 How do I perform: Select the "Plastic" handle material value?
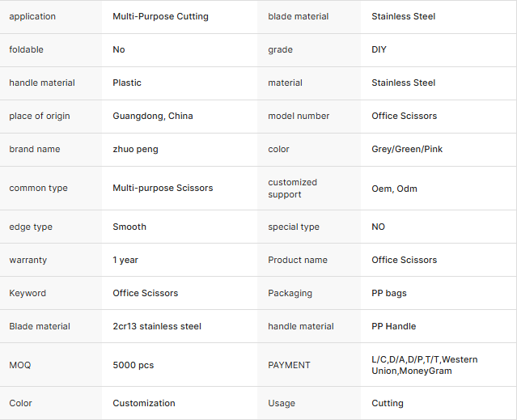[x=127, y=83]
